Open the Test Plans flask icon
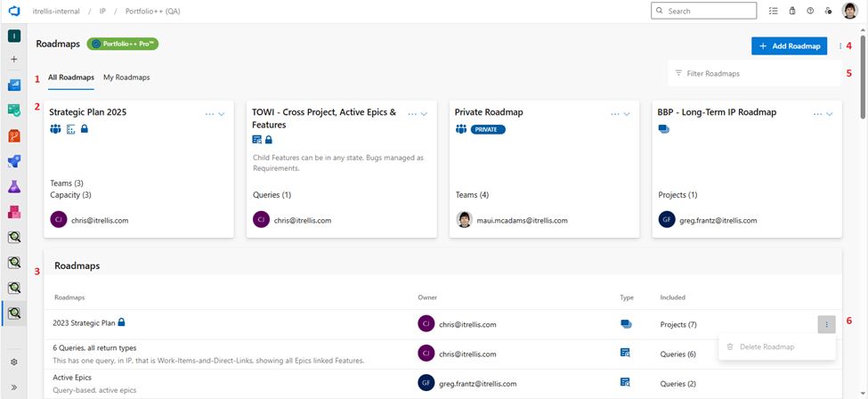The image size is (868, 399). click(x=14, y=187)
